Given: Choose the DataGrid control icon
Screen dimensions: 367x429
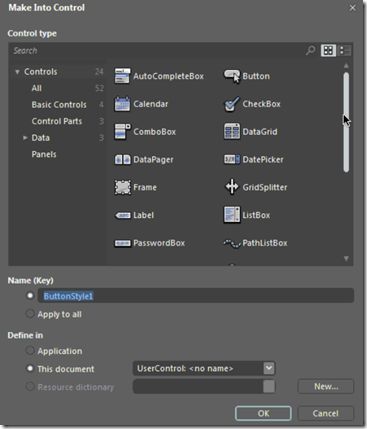Looking at the screenshot, I should pyautogui.click(x=232, y=131).
